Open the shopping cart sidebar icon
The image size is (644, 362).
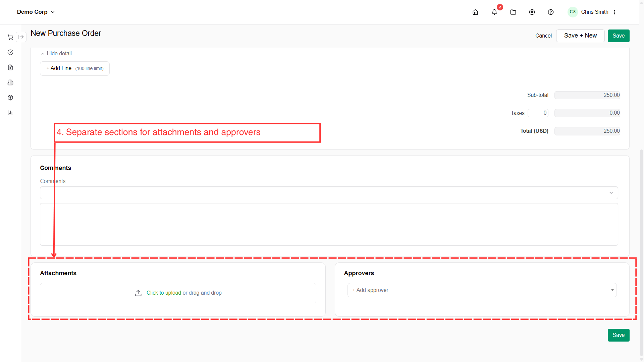pos(10,37)
